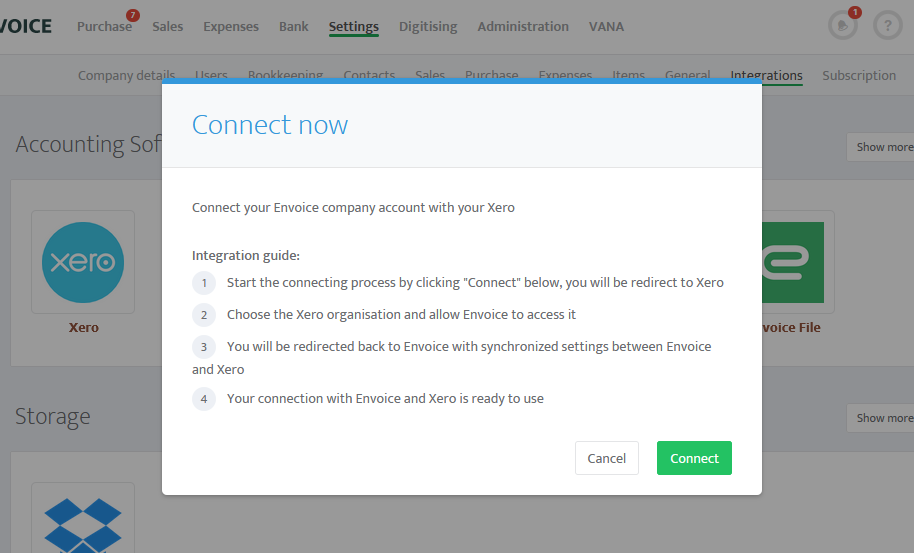
Task: Open the Sales top menu
Action: pyautogui.click(x=168, y=27)
